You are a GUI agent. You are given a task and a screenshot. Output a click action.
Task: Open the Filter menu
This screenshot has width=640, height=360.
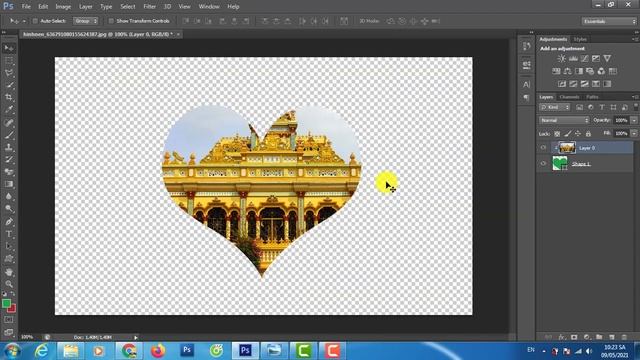[x=149, y=7]
